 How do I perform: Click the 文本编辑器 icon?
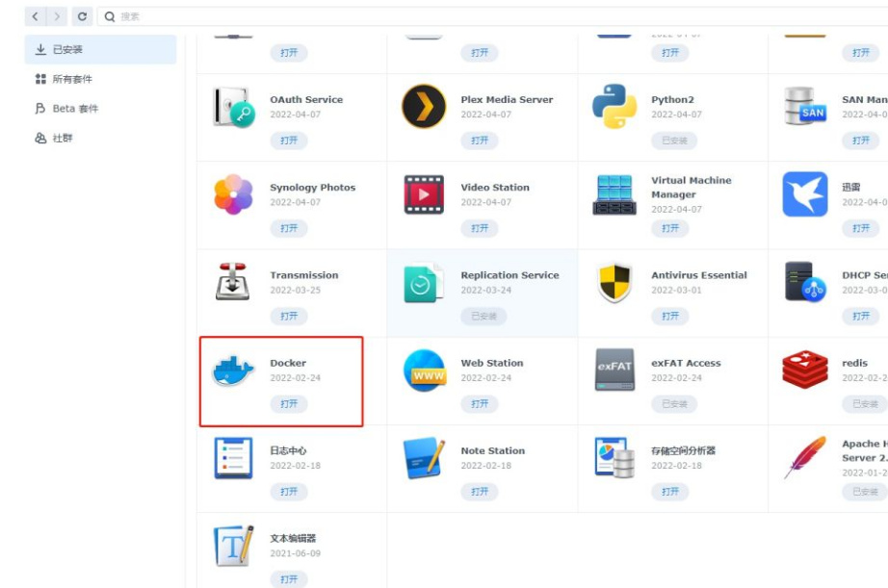pyautogui.click(x=233, y=546)
